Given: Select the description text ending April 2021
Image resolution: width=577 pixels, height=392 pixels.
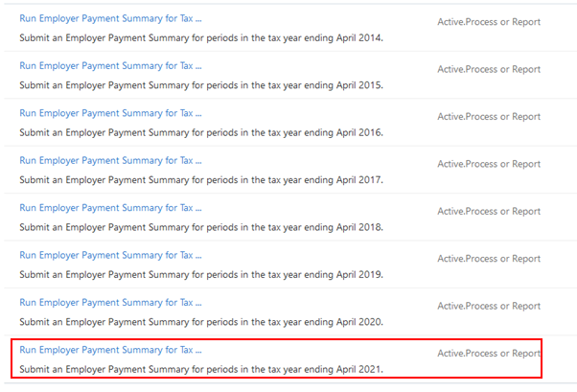Looking at the screenshot, I should [201, 369].
